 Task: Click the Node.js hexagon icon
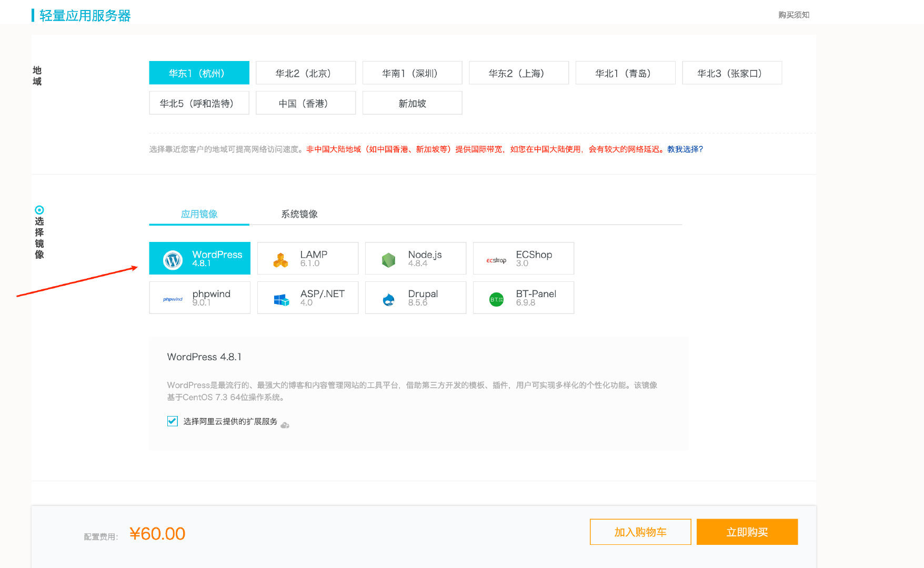click(x=388, y=260)
